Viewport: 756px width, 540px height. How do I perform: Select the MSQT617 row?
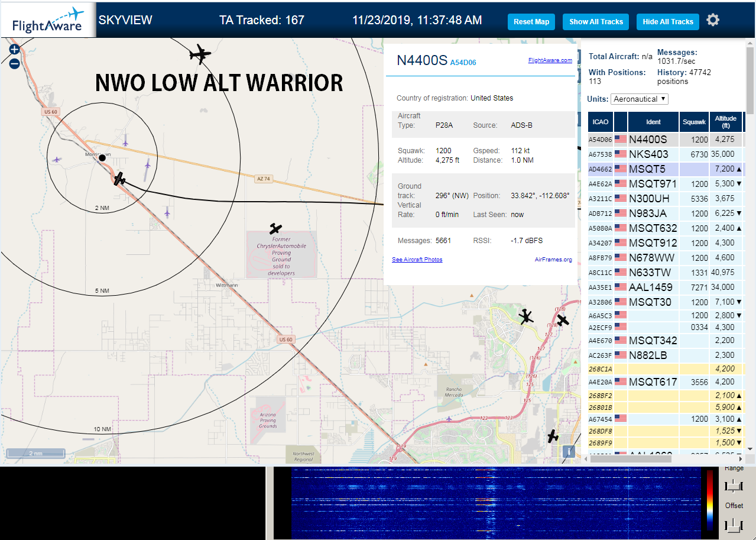tap(666, 381)
